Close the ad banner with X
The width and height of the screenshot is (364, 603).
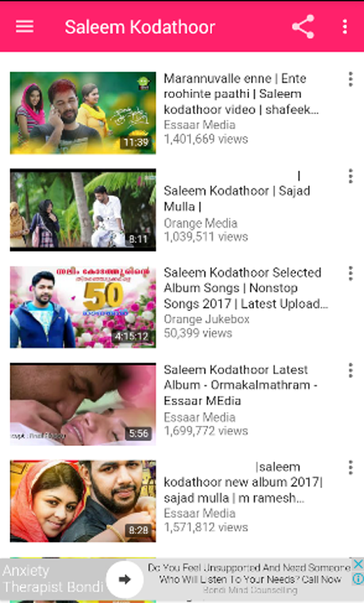click(x=358, y=564)
